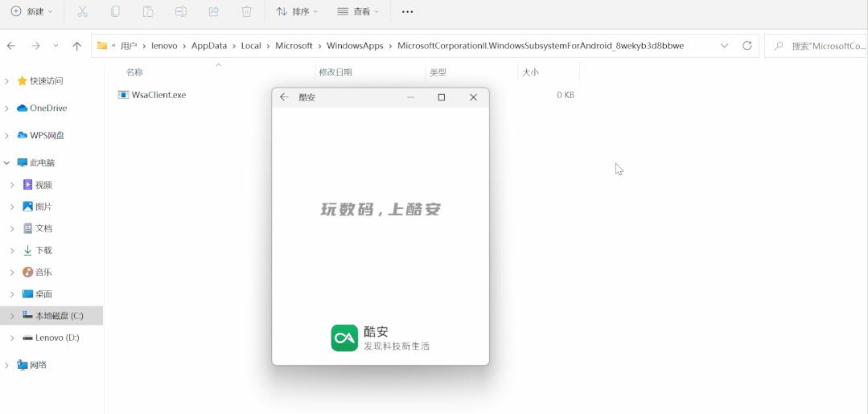Click the 发现科技新生活 tagline
The image size is (868, 414).
click(x=397, y=346)
